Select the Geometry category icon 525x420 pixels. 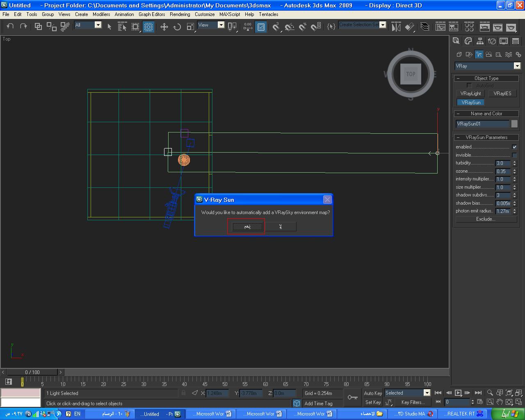pyautogui.click(x=459, y=54)
